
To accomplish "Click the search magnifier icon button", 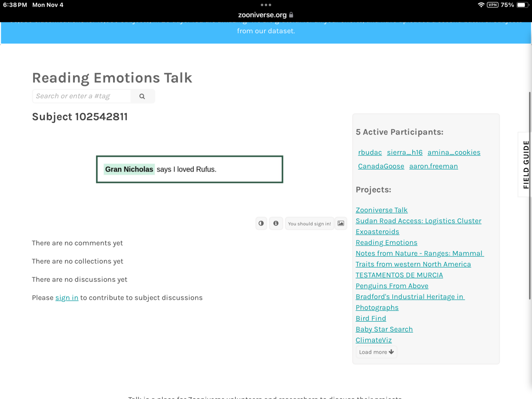I will [x=142, y=96].
